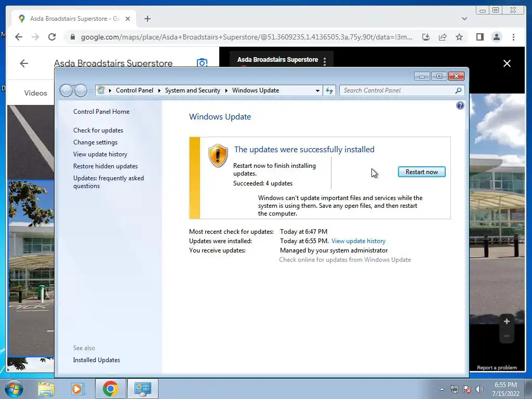Screen dimensions: 532x399
Task: Select Windows Update breadcrumb
Action: click(256, 90)
